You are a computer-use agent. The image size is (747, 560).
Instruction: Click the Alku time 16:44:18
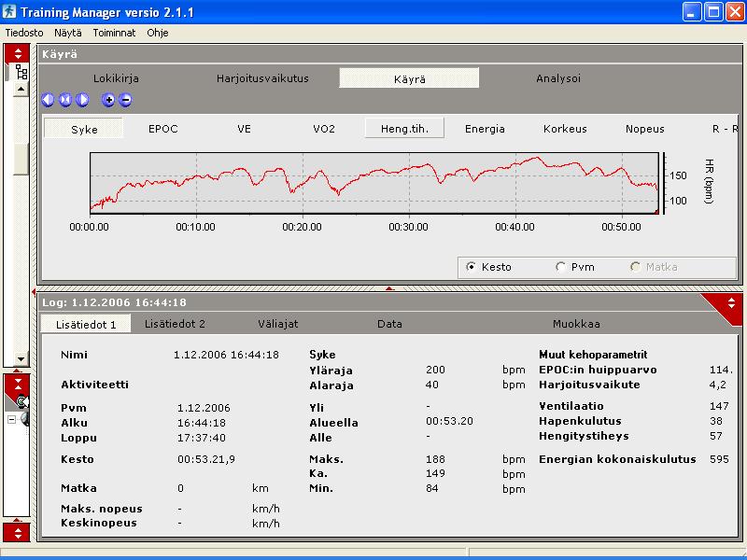[x=202, y=423]
